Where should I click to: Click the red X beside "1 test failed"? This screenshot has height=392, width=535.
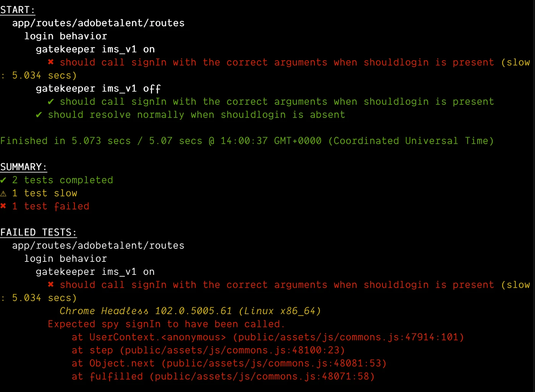(3, 206)
